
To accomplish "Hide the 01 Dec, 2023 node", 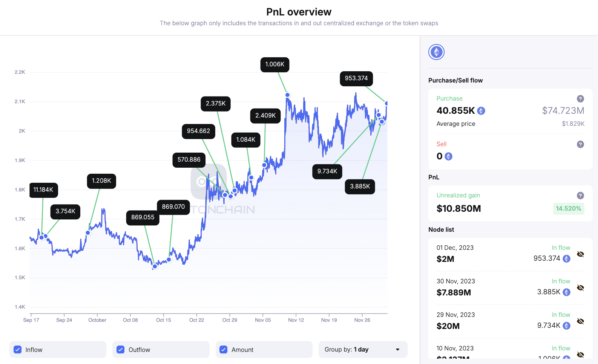I will (x=580, y=254).
